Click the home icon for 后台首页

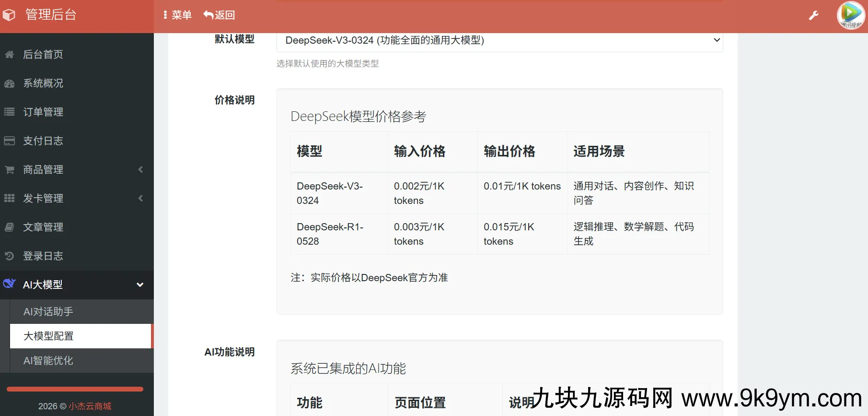click(9, 55)
